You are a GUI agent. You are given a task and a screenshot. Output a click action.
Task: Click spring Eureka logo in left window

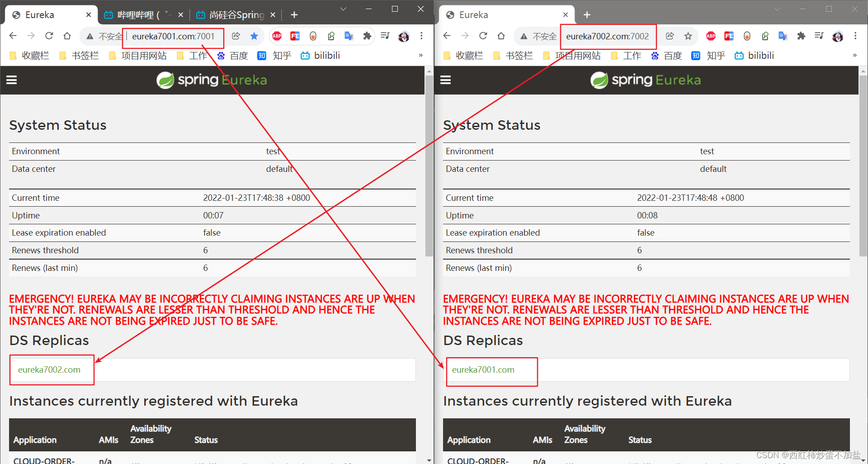[212, 80]
